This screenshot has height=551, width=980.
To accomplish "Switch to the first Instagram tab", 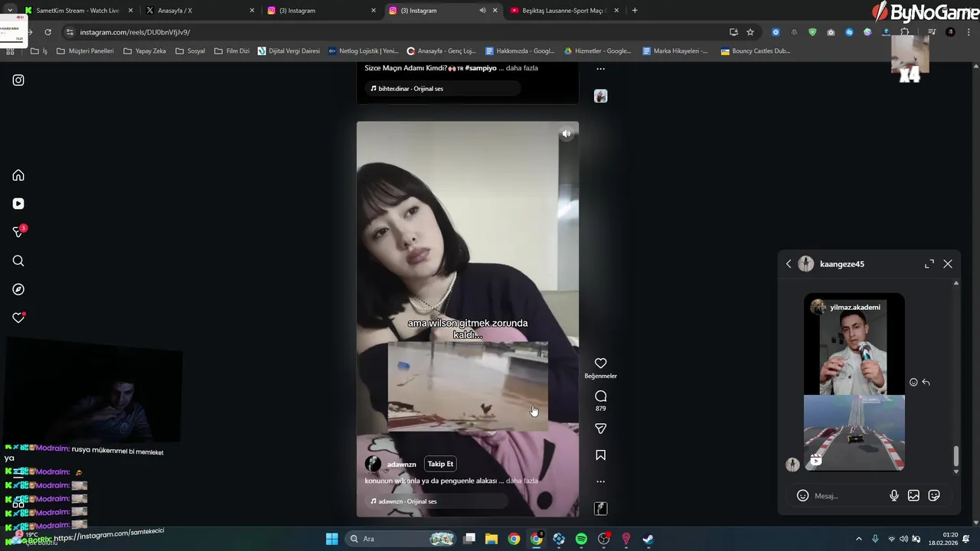I will pyautogui.click(x=320, y=11).
